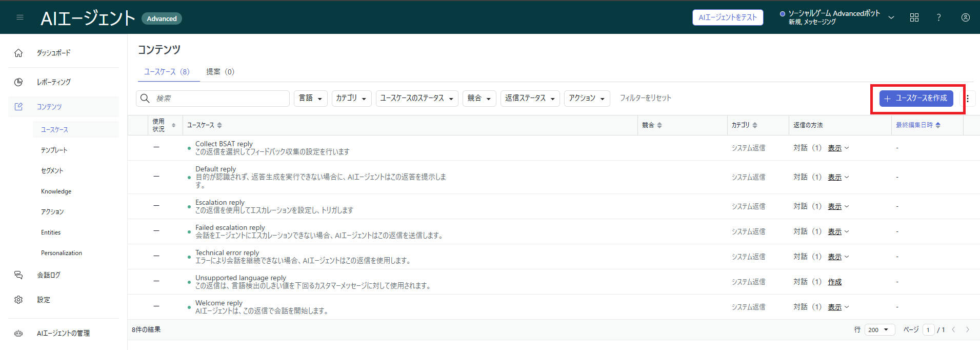Click the AIエージェントをテスト button
The height and width of the screenshot is (350, 980).
click(727, 17)
